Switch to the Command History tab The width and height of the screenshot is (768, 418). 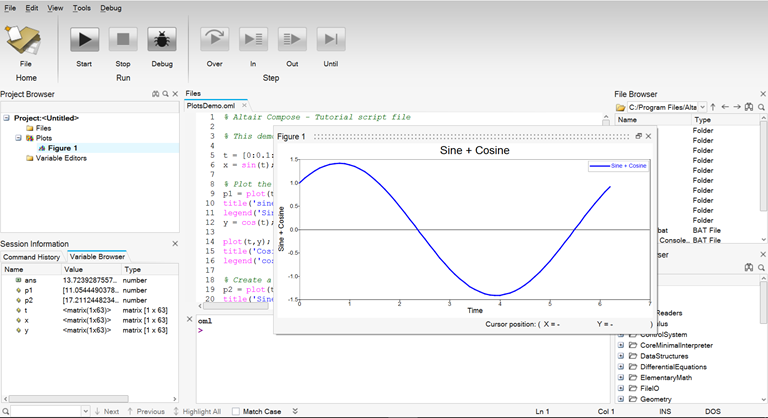32,256
